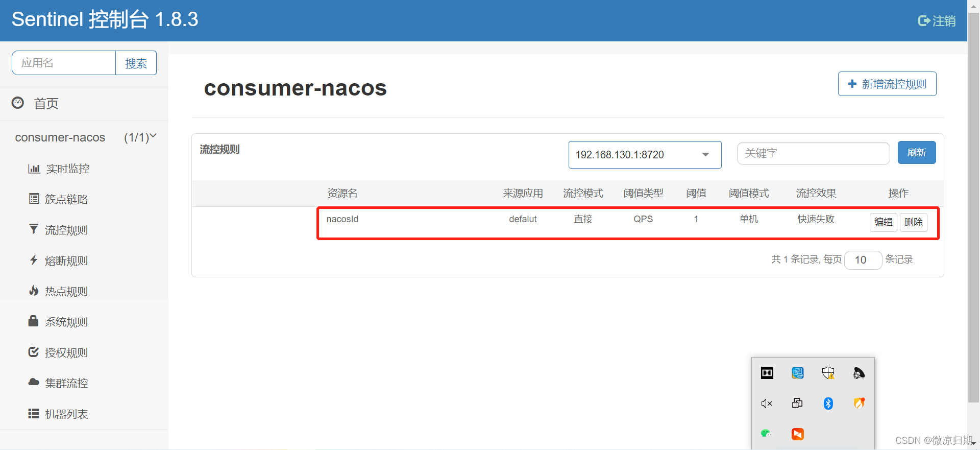Click the 注销 logout link
The image size is (980, 450).
point(937,21)
